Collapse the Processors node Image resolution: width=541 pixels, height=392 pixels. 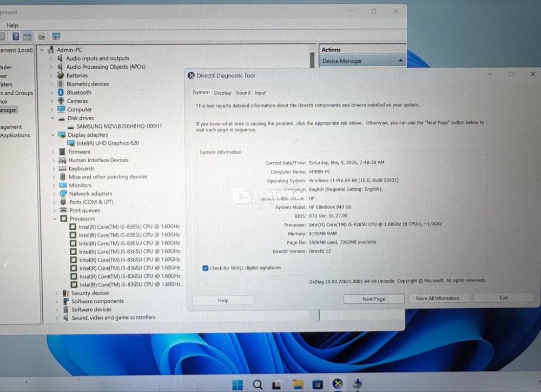coord(55,218)
